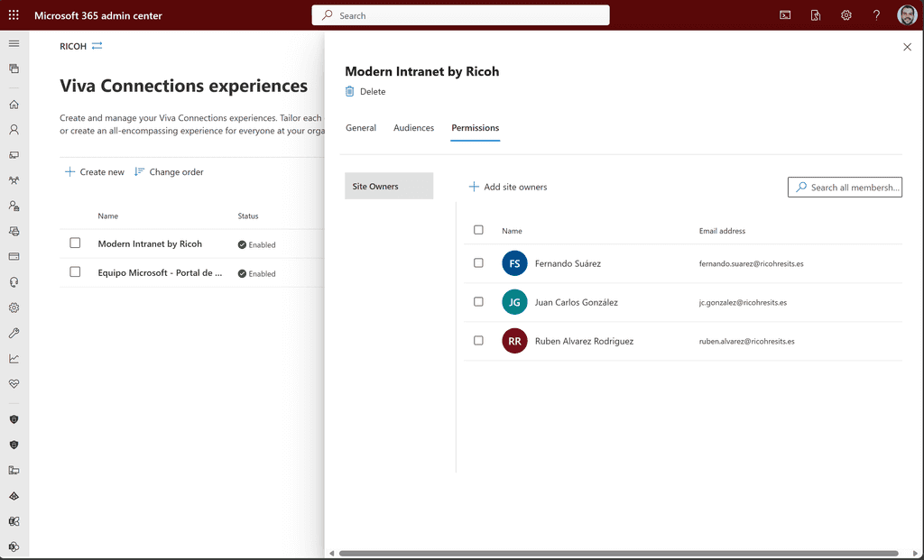Image resolution: width=924 pixels, height=560 pixels.
Task: Select checkbox for Fernando Suárez
Action: (478, 263)
